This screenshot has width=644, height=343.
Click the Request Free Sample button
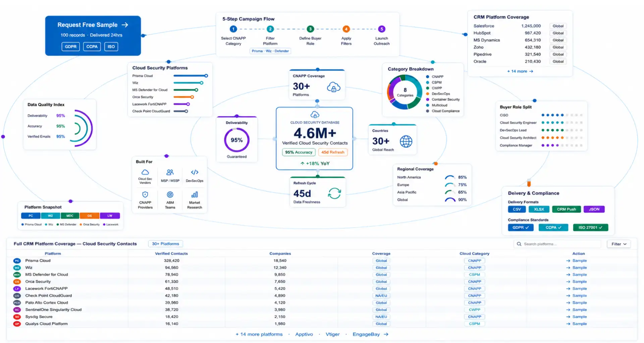click(x=93, y=36)
